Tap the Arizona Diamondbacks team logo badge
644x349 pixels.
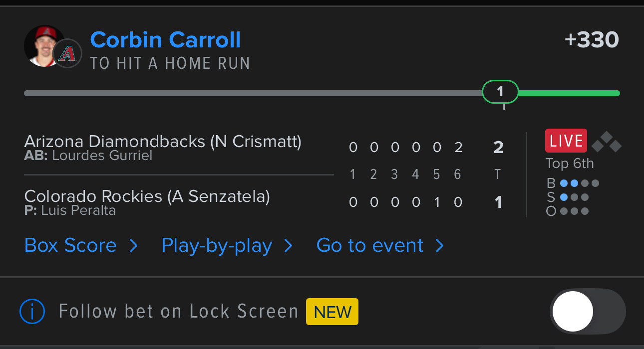point(67,53)
